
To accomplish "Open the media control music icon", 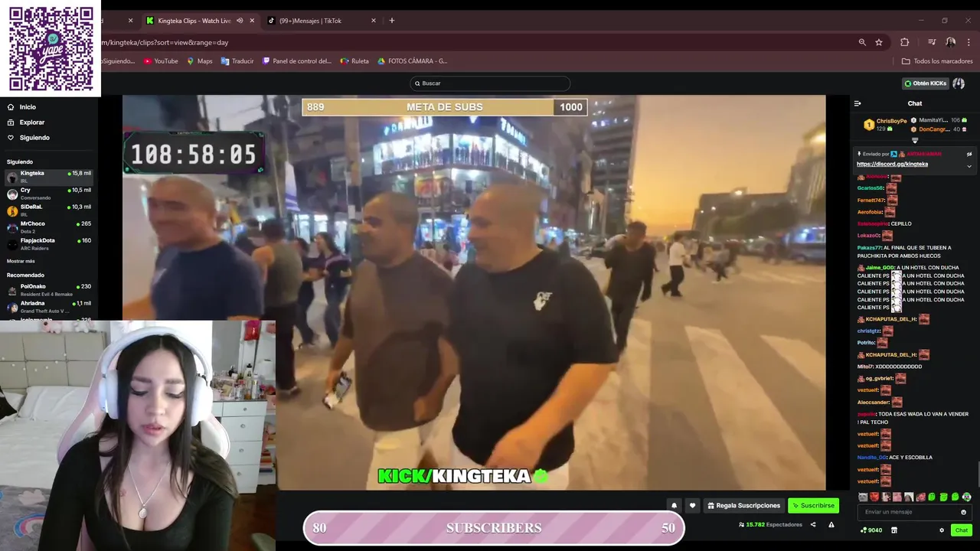I will 932,42.
